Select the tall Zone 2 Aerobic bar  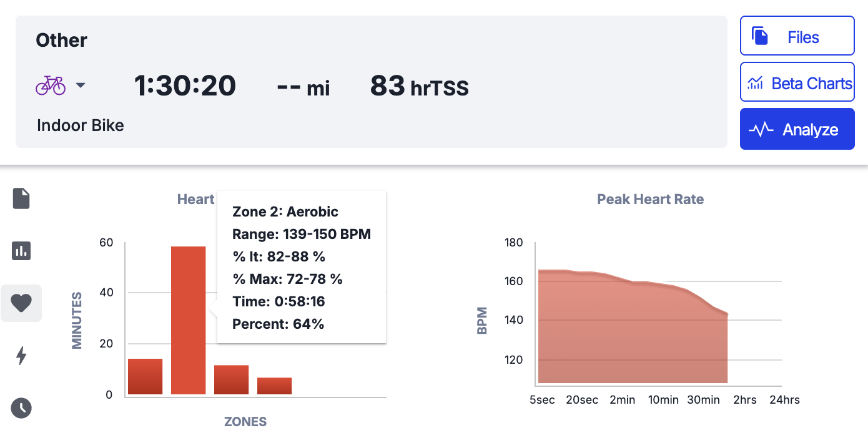click(x=188, y=320)
